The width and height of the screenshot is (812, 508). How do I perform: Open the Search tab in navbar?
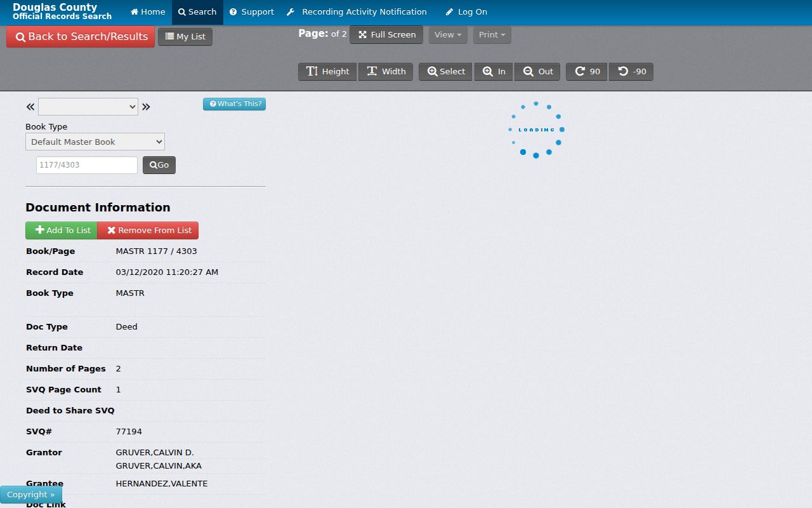point(197,12)
